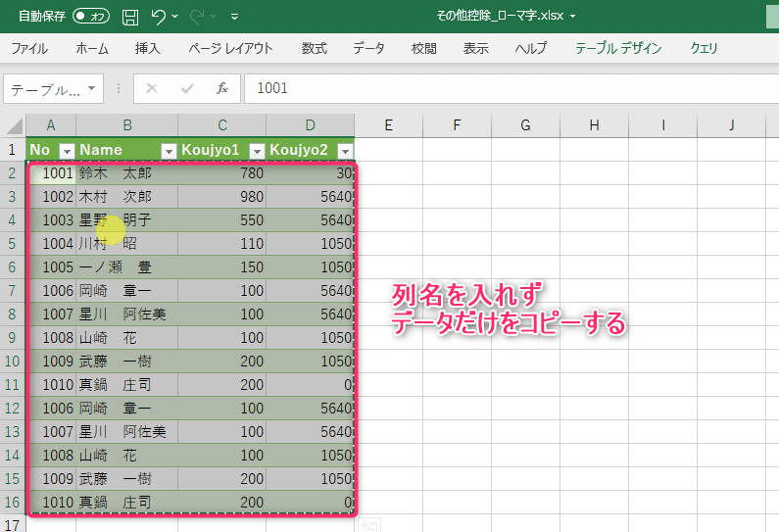The width and height of the screenshot is (779, 532).
Task: Click cell containing 川村 昭
Action: (127, 244)
